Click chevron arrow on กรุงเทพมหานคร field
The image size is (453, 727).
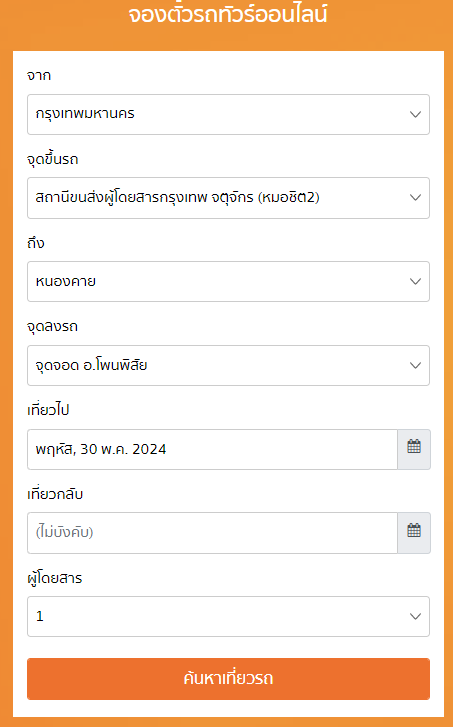click(415, 114)
